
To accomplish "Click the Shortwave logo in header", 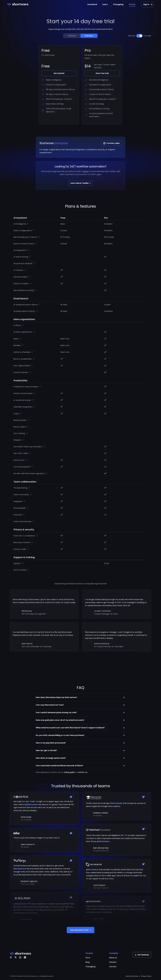I will pos(17,4).
